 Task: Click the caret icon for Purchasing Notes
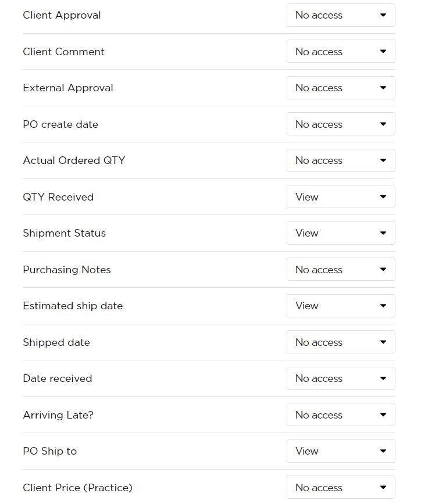[383, 269]
